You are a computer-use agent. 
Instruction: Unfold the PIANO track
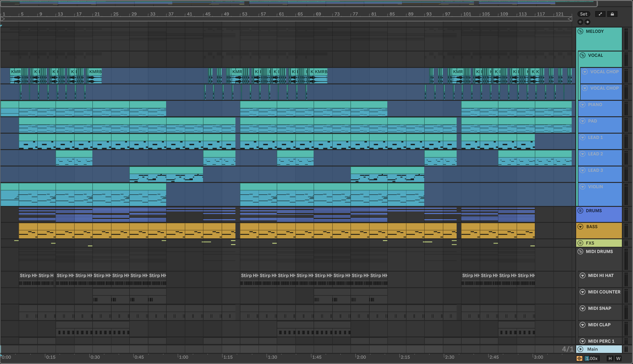click(x=583, y=105)
